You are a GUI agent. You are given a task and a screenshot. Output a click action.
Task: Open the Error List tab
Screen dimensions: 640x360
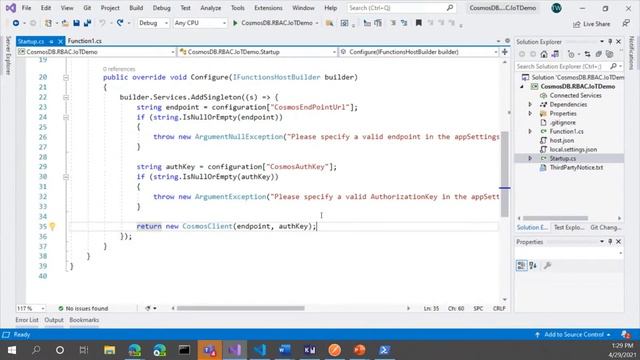coord(27,320)
